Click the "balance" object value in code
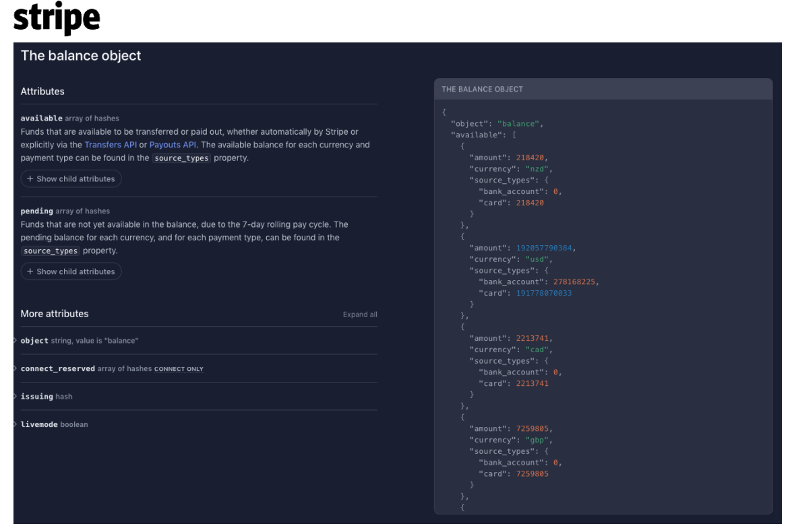The width and height of the screenshot is (794, 532). (518, 124)
